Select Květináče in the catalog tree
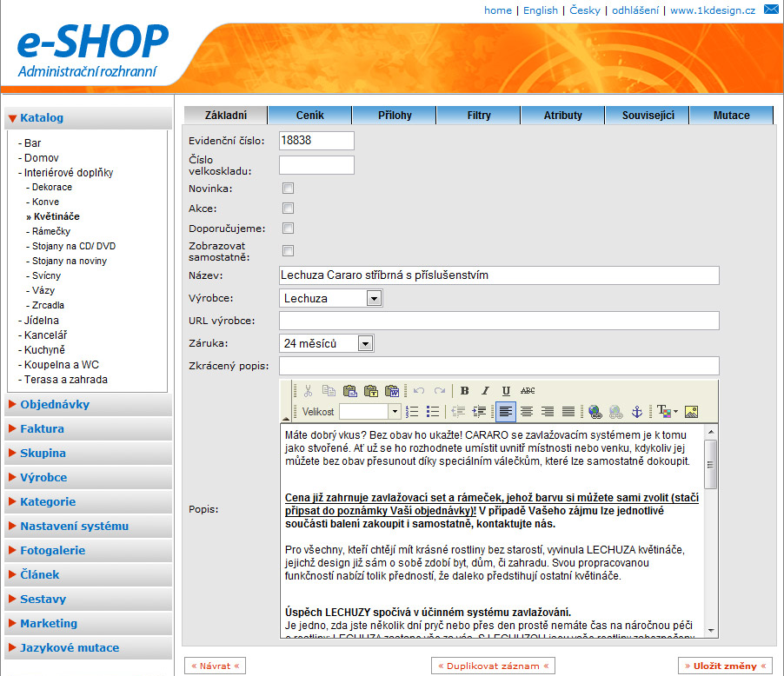Viewport: 784px width, 676px height. tap(56, 216)
